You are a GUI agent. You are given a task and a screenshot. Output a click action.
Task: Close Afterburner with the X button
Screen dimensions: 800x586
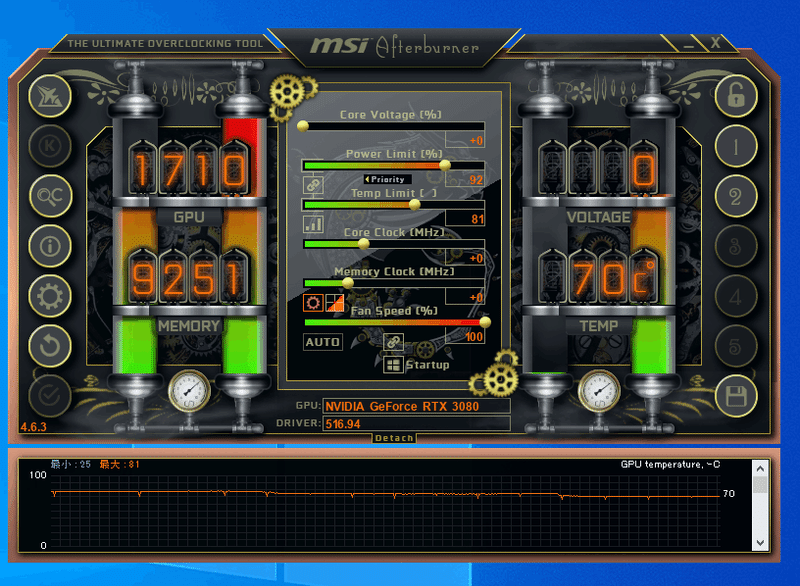[715, 43]
